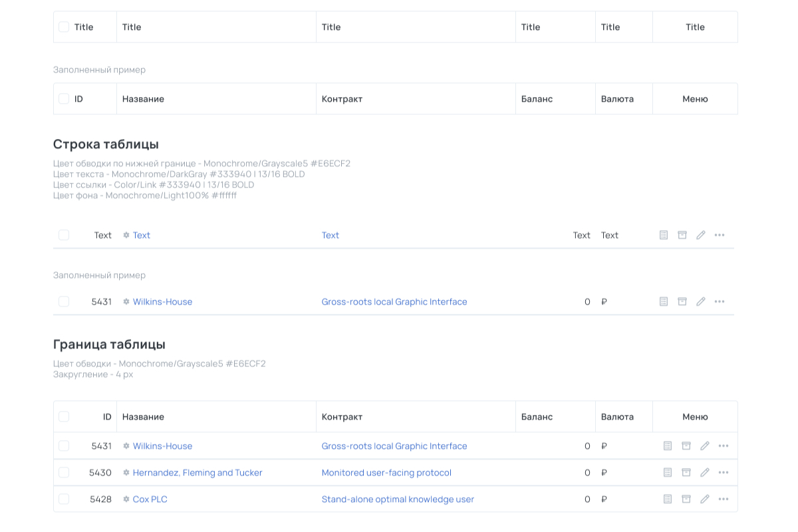Toggle the select-all checkbox in the Title header
The width and height of the screenshot is (798, 532).
pyautogui.click(x=64, y=27)
